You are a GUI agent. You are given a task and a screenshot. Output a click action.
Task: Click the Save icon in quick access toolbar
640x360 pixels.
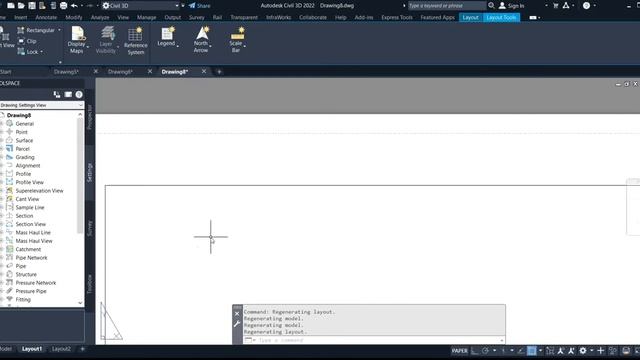(32, 6)
